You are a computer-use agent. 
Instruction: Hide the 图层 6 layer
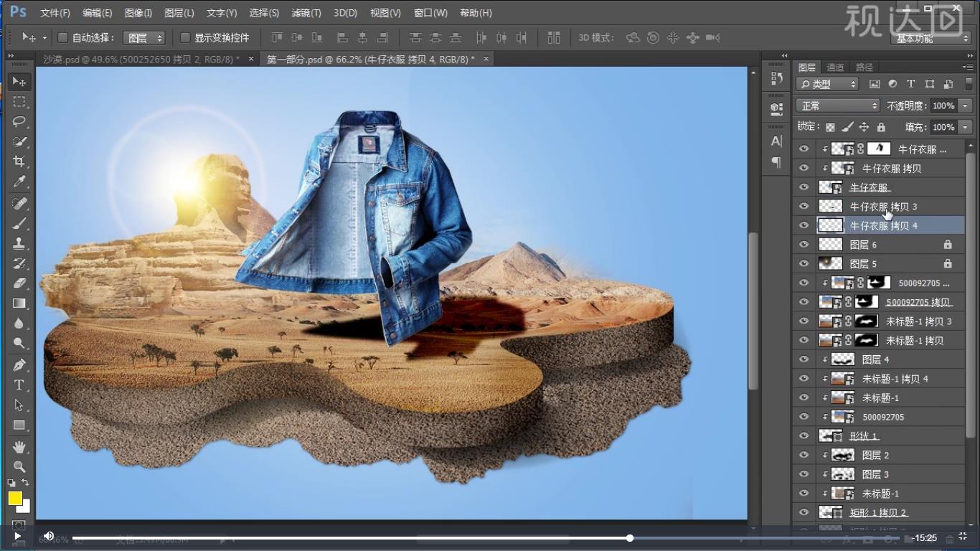804,245
